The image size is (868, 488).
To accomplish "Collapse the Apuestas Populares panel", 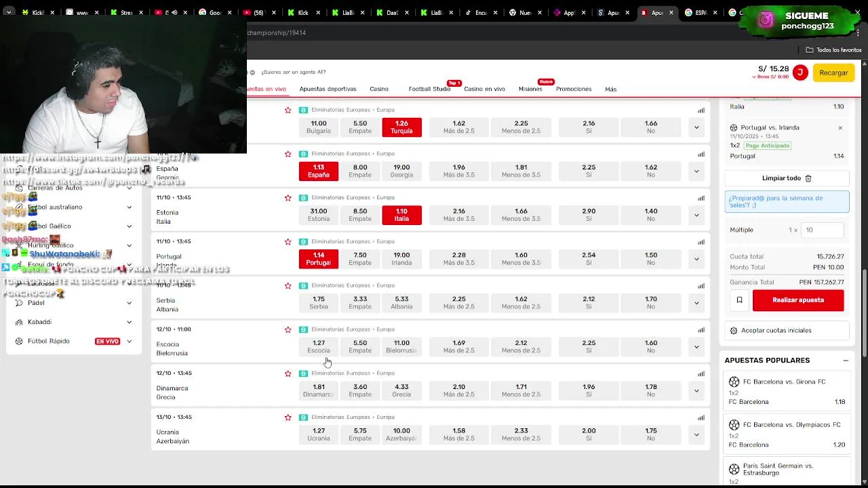I will (846, 361).
